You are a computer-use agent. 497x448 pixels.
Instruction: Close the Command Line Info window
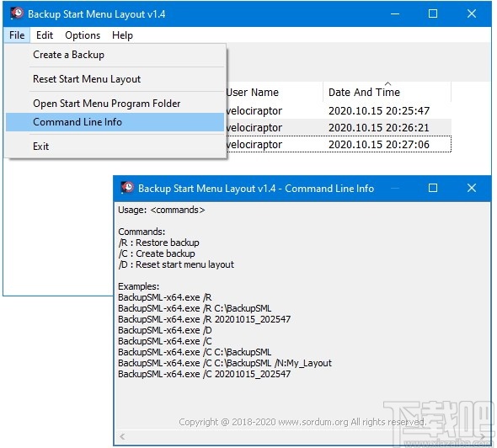(x=472, y=188)
